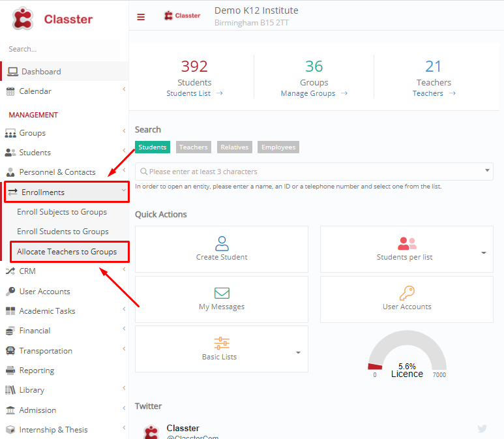
Task: Click the Create Student label
Action: coord(222,257)
